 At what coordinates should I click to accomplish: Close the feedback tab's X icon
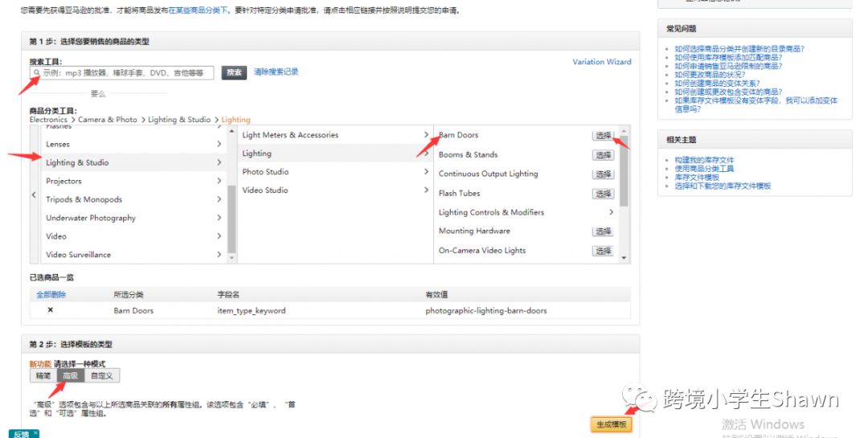(35, 432)
